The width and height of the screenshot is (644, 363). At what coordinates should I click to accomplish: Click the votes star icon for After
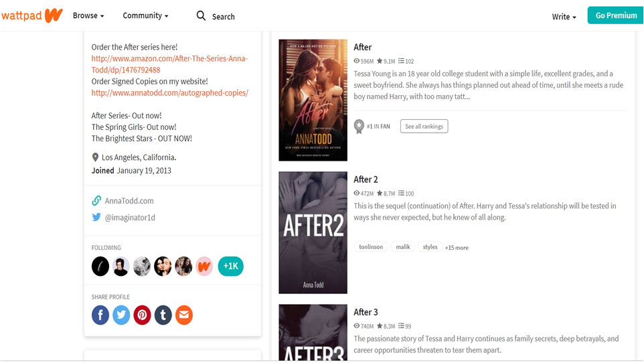click(380, 61)
